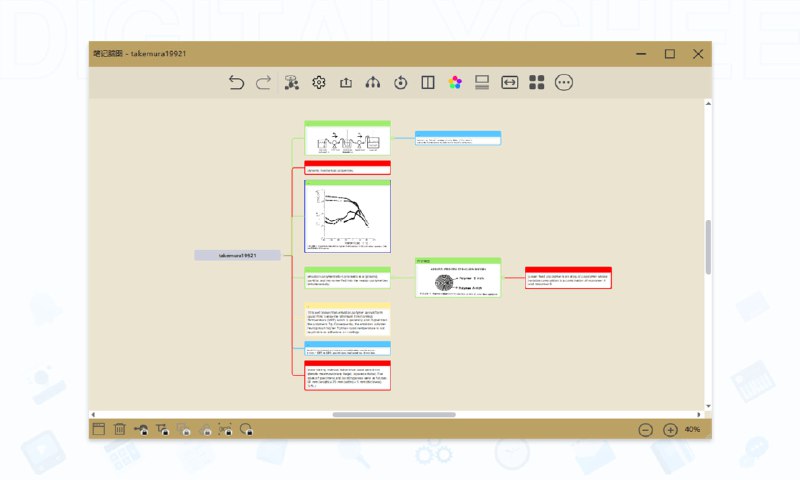This screenshot has width=800, height=480.
Task: Click the undo arrow in toolbar
Action: pos(236,83)
